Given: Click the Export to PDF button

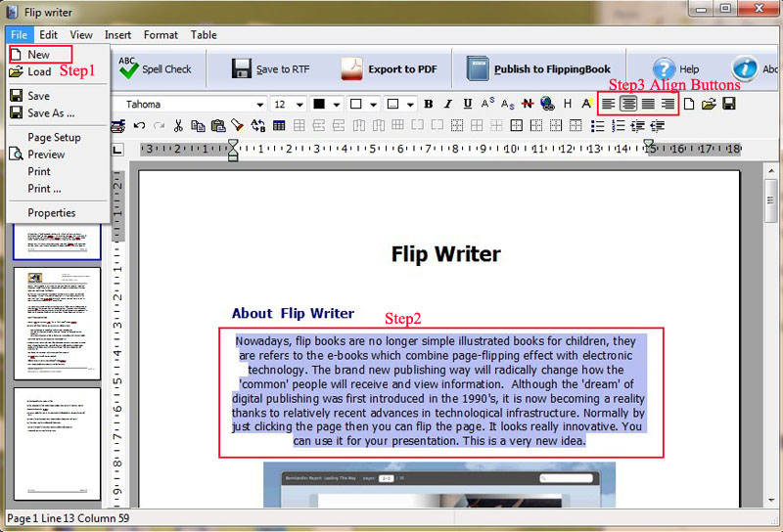Looking at the screenshot, I should tap(389, 68).
